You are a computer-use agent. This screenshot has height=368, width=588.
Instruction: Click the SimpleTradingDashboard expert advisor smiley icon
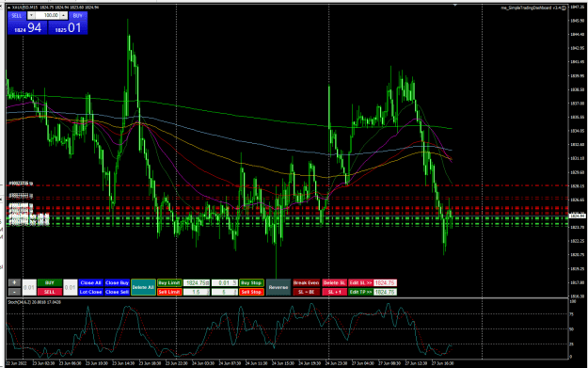(x=564, y=8)
